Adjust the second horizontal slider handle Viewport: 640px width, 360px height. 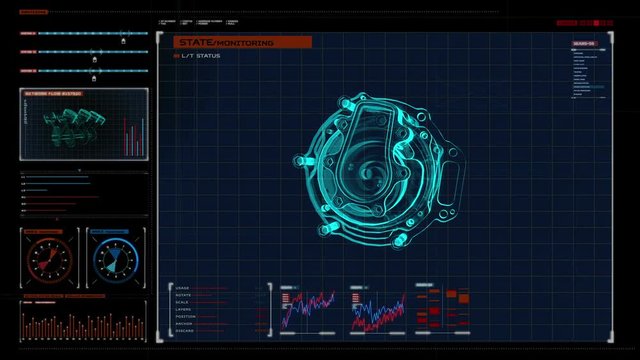(x=96, y=52)
